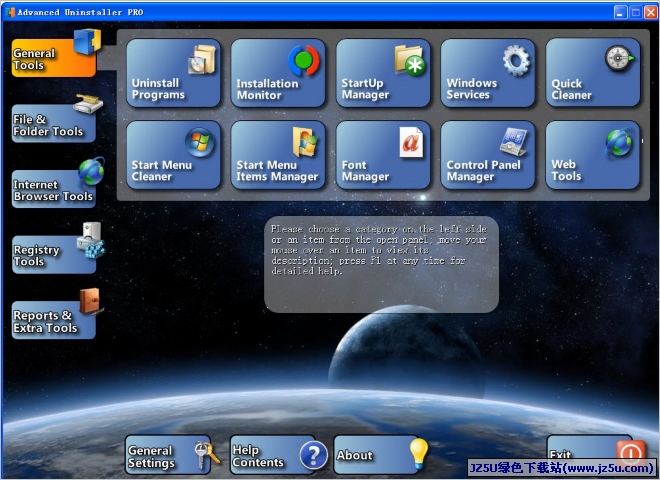Click the Start Menu Items Manager folder icon

point(305,142)
